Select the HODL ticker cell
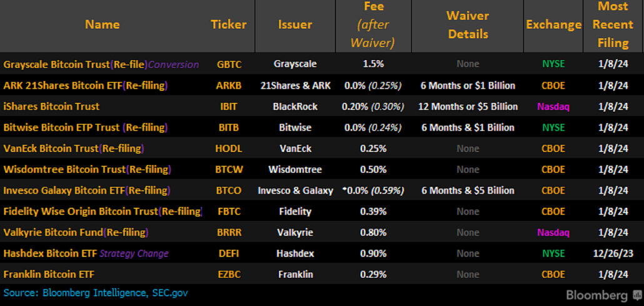The height and width of the screenshot is (306, 644). 229,149
